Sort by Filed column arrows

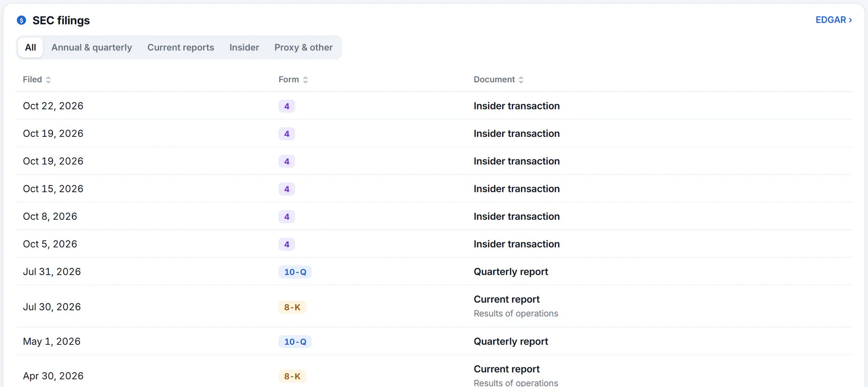[48, 80]
